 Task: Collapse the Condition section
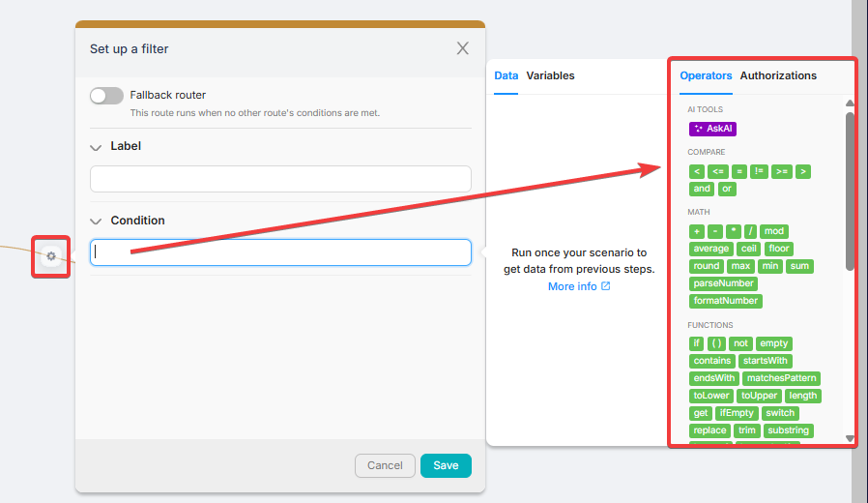[x=96, y=222]
